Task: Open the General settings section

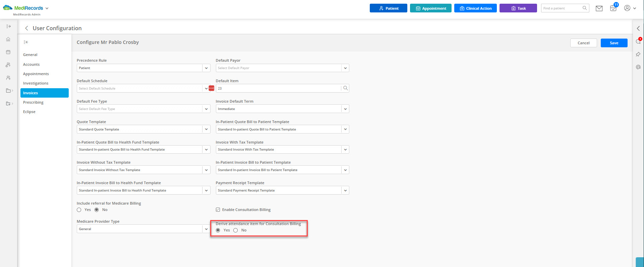Action: pyautogui.click(x=45, y=55)
